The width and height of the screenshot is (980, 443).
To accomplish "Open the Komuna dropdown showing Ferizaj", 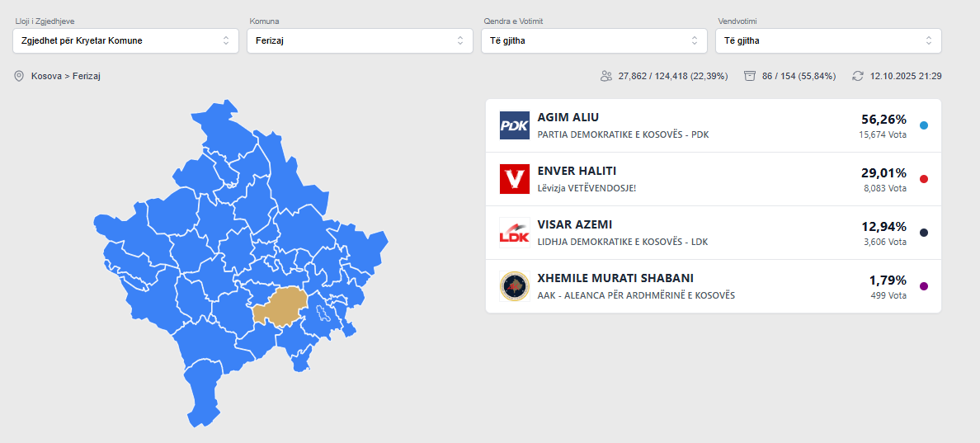I will click(x=359, y=40).
